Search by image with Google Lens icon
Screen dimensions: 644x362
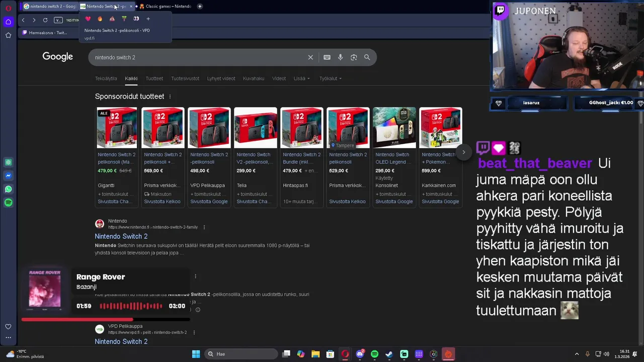(x=354, y=57)
